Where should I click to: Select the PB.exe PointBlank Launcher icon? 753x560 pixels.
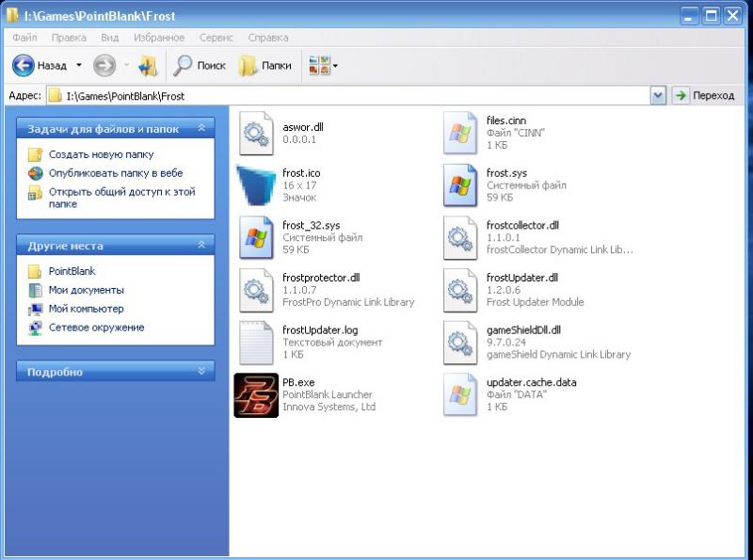[x=256, y=395]
